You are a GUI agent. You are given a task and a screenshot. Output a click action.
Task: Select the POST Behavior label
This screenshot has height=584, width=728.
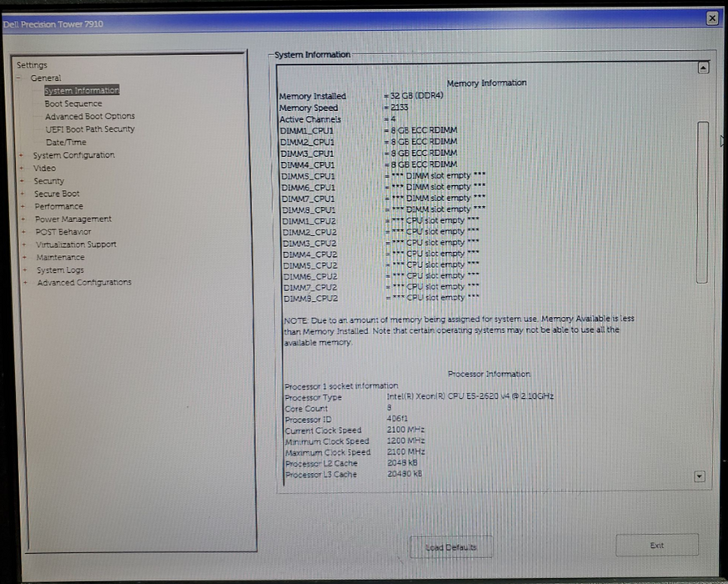tap(63, 232)
